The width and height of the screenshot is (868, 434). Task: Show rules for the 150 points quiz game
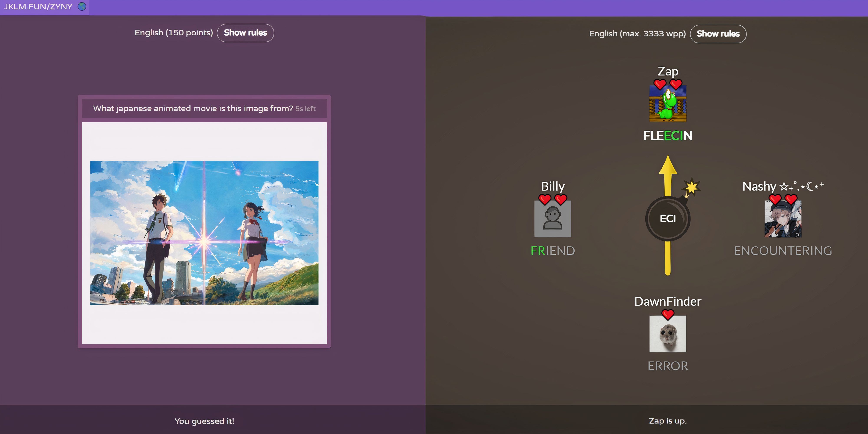[245, 33]
